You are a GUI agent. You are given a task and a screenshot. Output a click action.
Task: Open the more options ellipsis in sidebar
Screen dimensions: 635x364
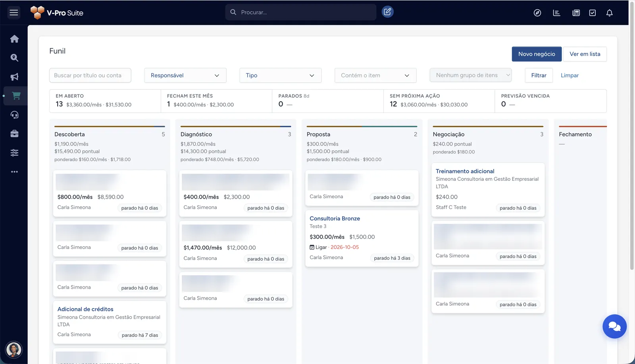pos(15,172)
